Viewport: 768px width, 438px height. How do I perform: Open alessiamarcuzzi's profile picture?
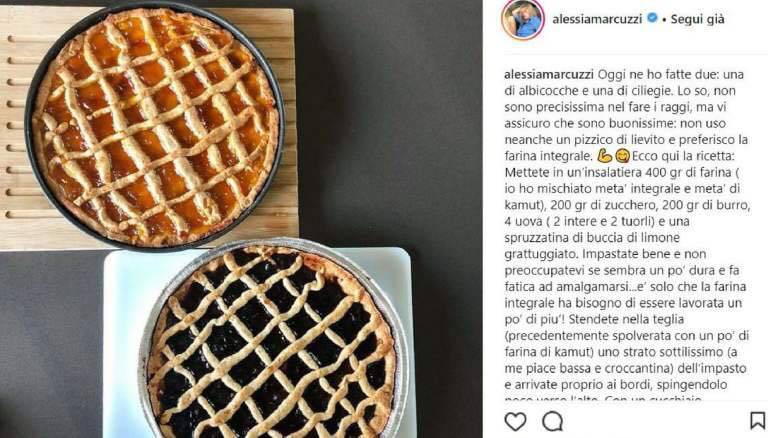click(523, 19)
